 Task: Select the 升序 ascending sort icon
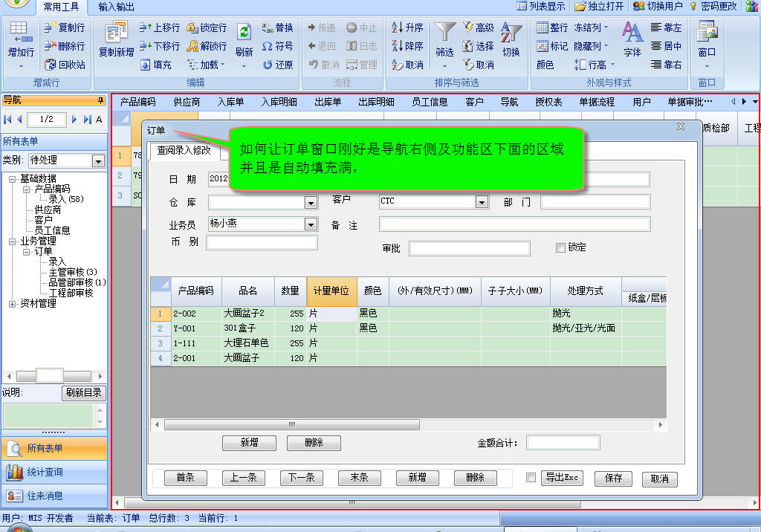click(x=398, y=27)
